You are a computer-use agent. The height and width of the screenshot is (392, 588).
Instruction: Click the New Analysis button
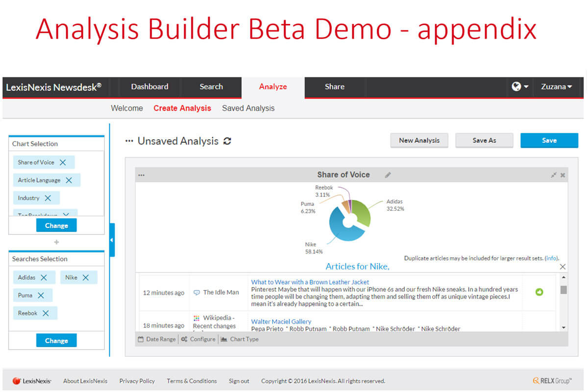pos(419,141)
